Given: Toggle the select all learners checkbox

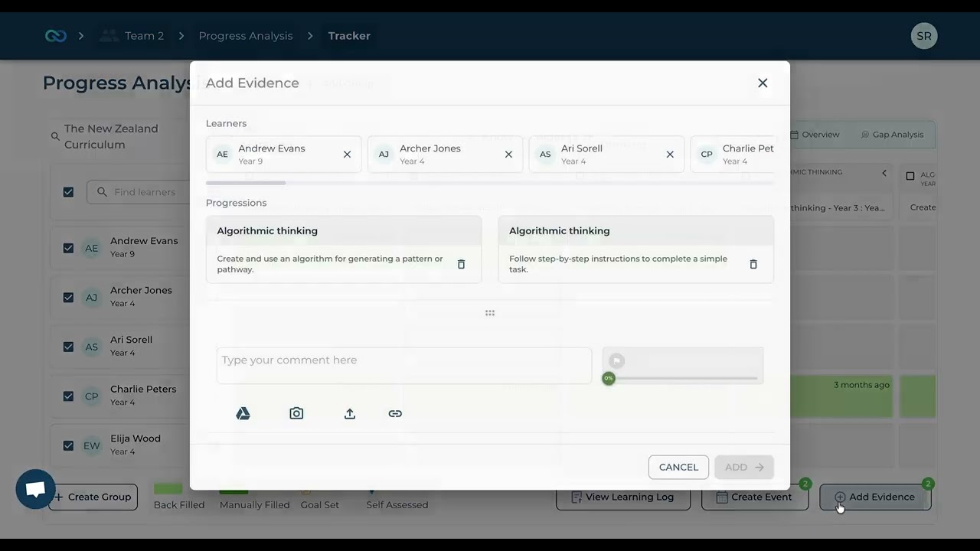Looking at the screenshot, I should [68, 192].
